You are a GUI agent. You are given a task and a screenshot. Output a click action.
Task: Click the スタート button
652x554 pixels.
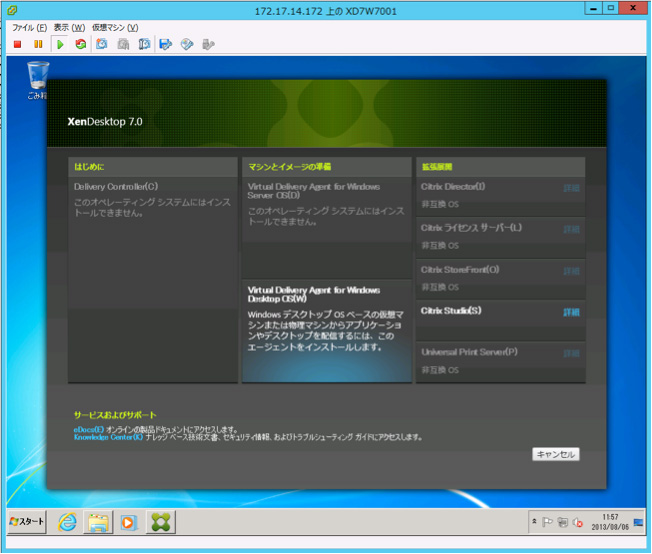coord(27,522)
